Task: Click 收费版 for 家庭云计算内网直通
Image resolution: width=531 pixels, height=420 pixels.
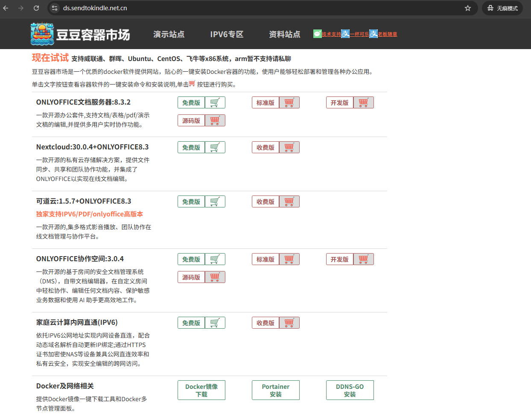Action: pos(265,323)
